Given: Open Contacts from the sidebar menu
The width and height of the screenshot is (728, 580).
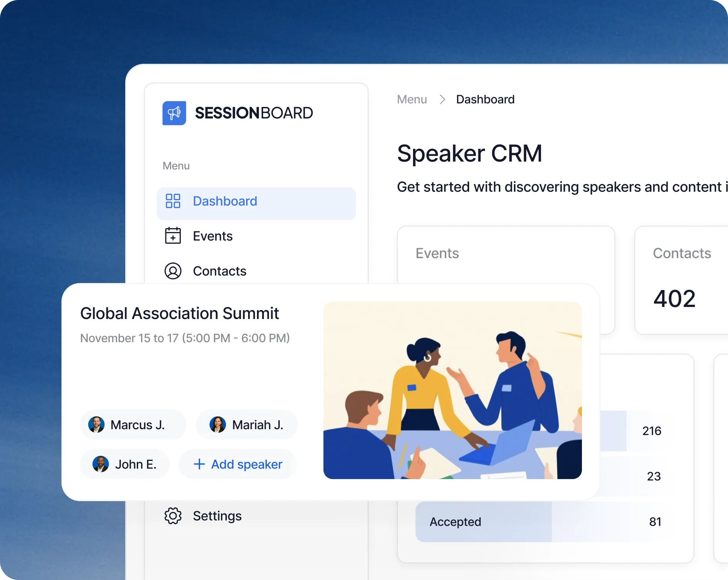Looking at the screenshot, I should 219,271.
